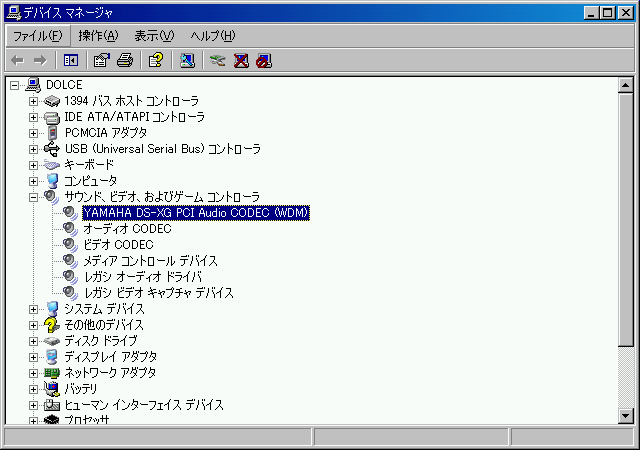Open the 表示(V) menu

tap(154, 36)
